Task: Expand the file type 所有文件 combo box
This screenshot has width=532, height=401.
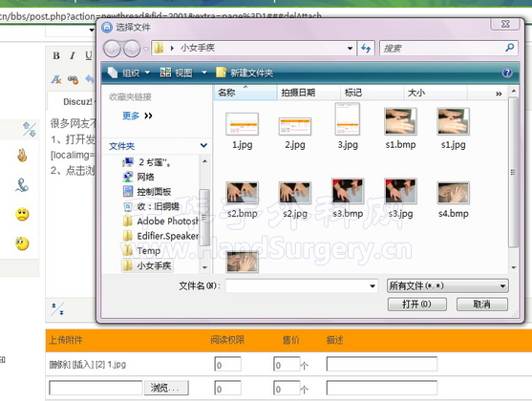Action: click(447, 286)
